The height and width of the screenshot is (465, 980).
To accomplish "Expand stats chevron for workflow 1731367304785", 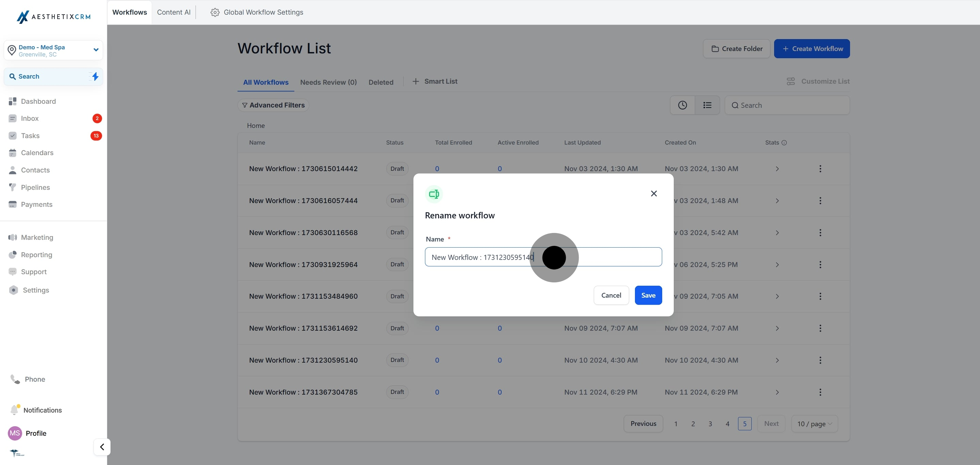I will pyautogui.click(x=777, y=392).
